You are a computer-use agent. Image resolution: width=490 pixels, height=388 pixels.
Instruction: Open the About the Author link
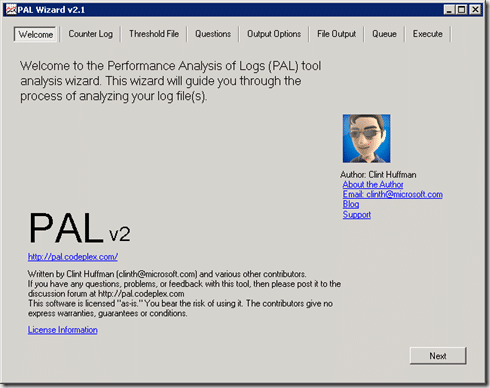[373, 185]
